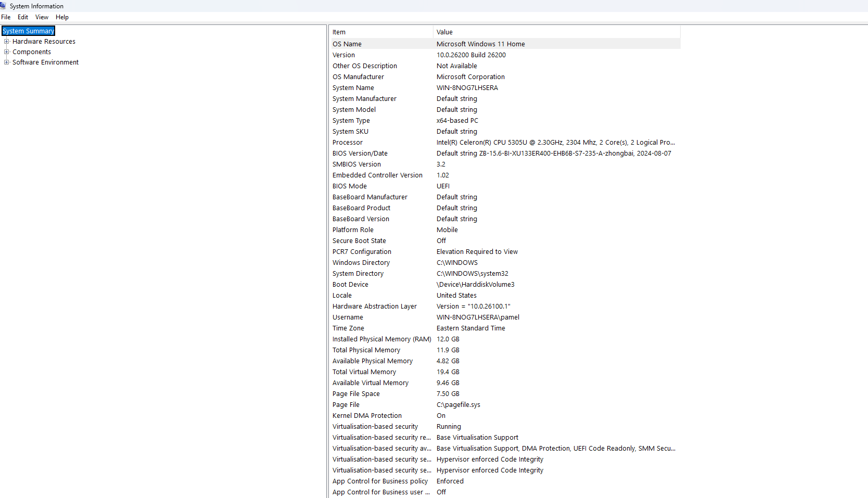Select the Hardware Abstraction Layer row
Screen dimensions: 868x498
point(505,307)
